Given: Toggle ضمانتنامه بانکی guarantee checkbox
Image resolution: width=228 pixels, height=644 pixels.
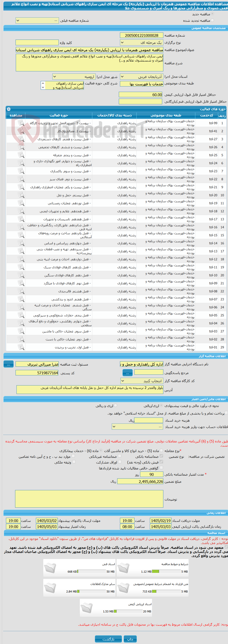Looking at the screenshot, I should pos(161,456).
